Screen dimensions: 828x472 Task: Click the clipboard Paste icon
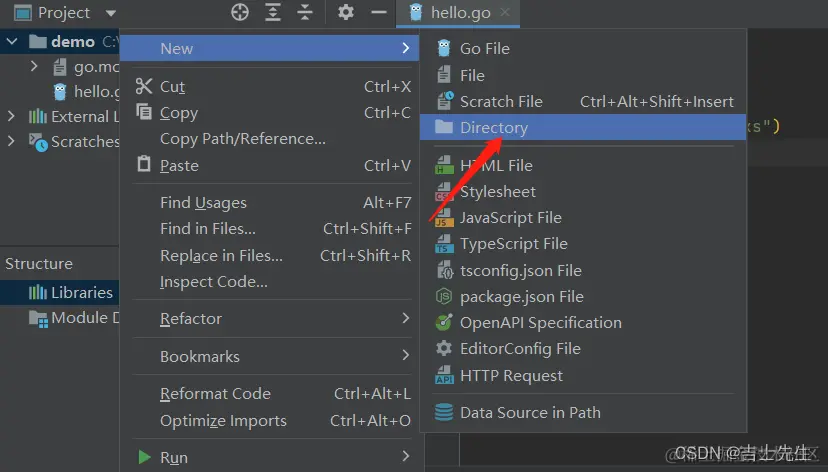tap(144, 164)
